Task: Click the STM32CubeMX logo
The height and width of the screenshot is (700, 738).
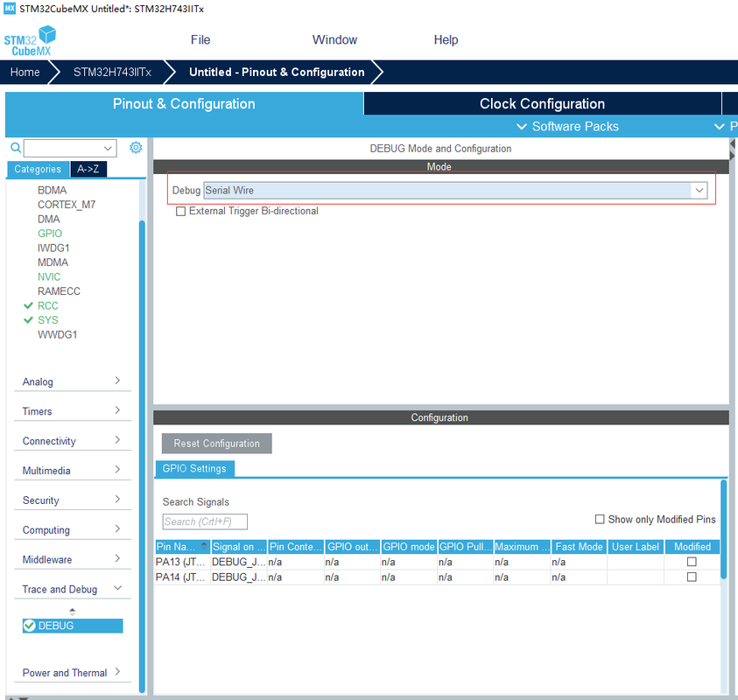Action: (x=30, y=41)
